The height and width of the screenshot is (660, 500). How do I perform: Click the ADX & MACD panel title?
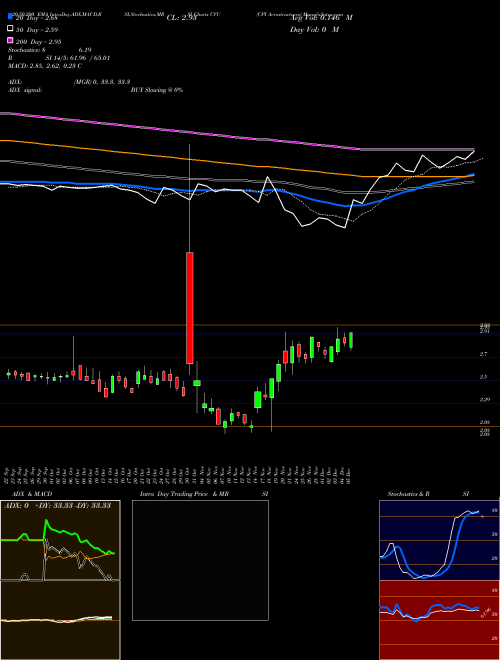click(x=32, y=494)
